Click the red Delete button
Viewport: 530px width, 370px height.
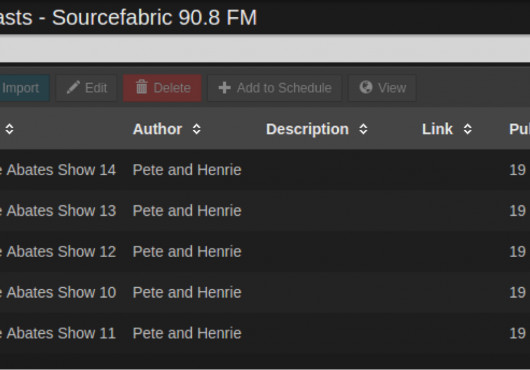(x=162, y=88)
